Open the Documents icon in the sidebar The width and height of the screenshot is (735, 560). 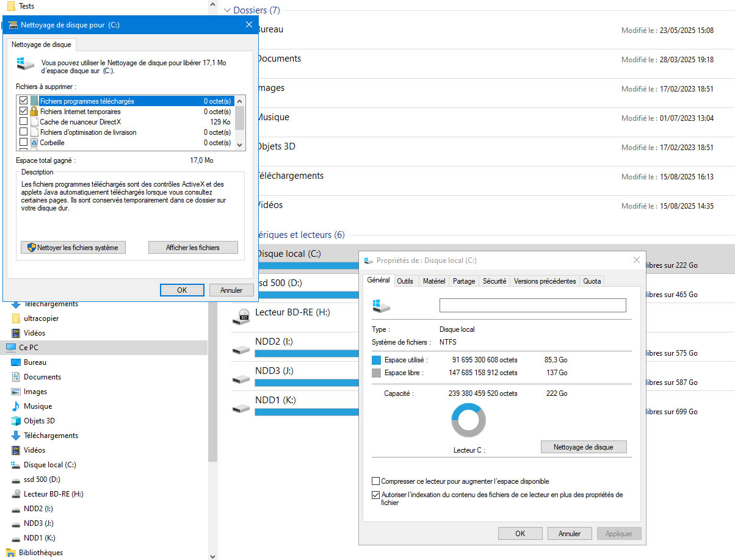16,377
